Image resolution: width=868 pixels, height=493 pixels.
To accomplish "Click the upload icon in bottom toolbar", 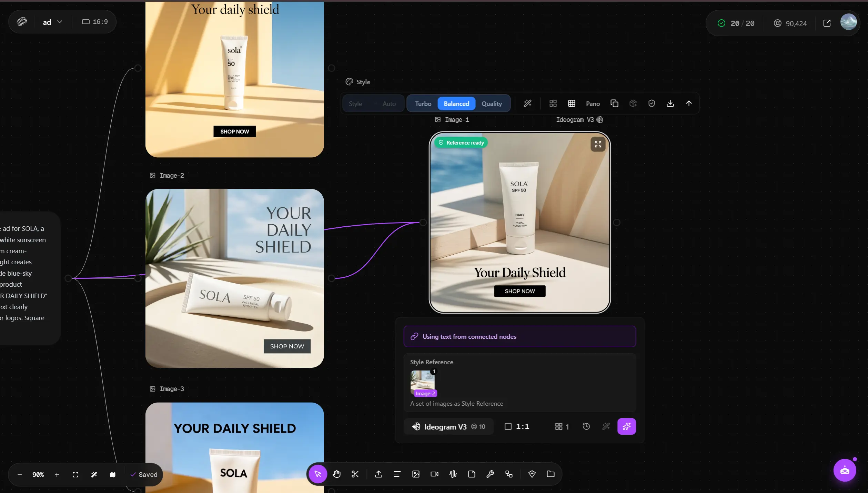I will tap(379, 474).
